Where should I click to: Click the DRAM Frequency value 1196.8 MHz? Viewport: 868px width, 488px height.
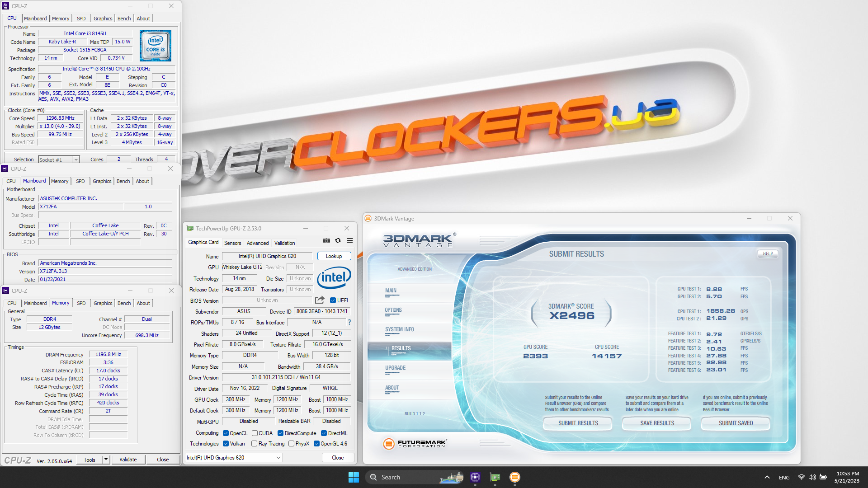pyautogui.click(x=108, y=355)
